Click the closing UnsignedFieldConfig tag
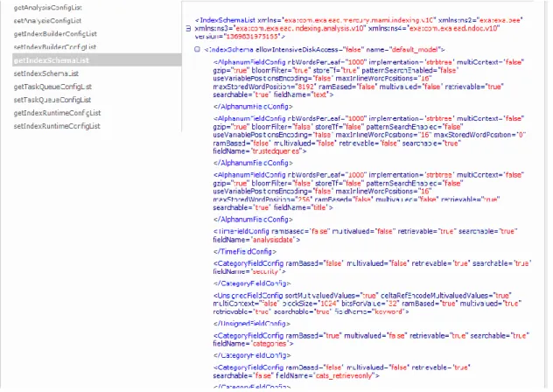The width and height of the screenshot is (553, 392). coord(252,324)
